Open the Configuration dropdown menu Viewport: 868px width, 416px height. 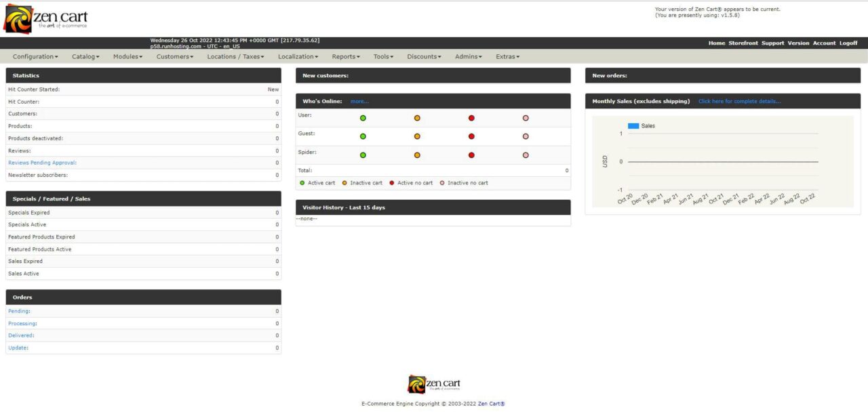click(x=35, y=56)
